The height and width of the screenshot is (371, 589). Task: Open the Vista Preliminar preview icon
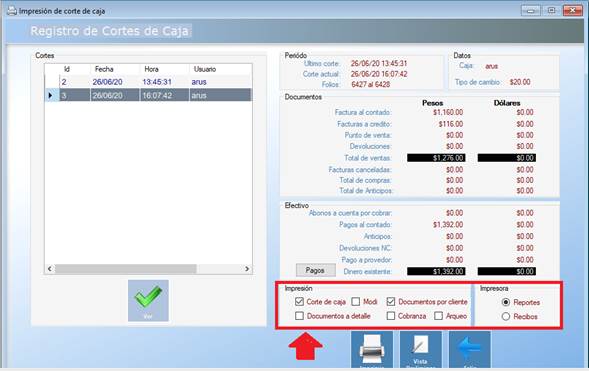pyautogui.click(x=420, y=350)
